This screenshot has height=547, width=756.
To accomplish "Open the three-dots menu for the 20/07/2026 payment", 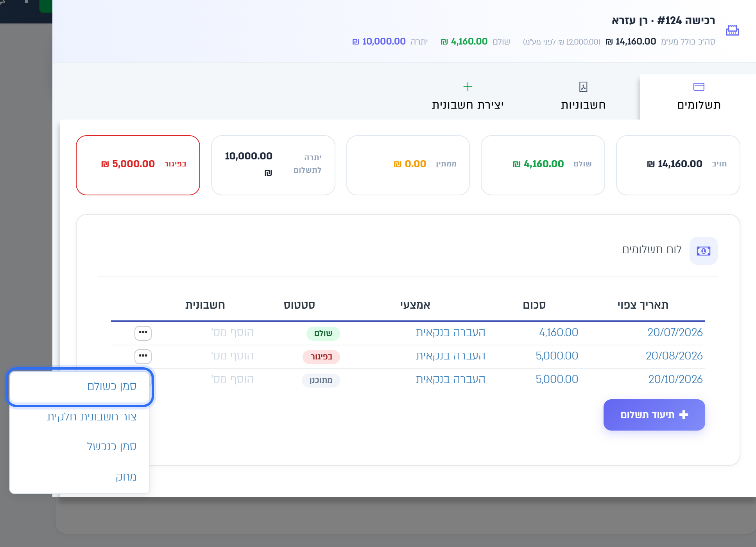I will point(143,333).
